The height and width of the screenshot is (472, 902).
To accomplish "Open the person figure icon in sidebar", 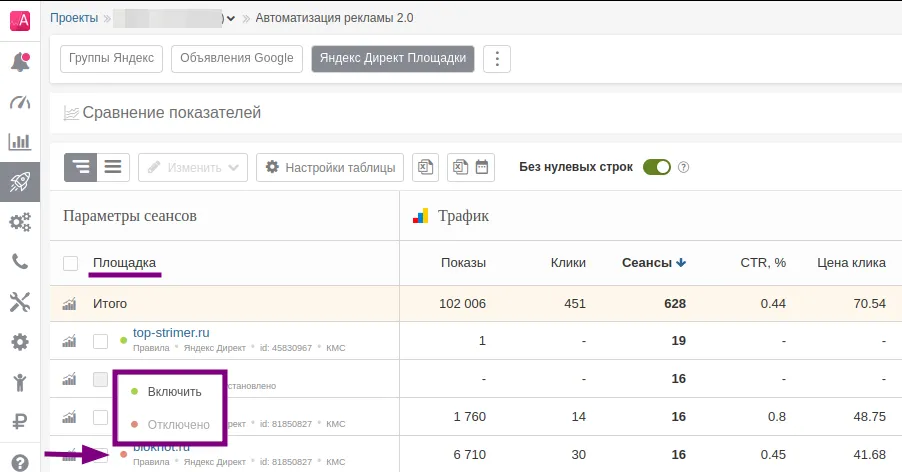I will (20, 382).
